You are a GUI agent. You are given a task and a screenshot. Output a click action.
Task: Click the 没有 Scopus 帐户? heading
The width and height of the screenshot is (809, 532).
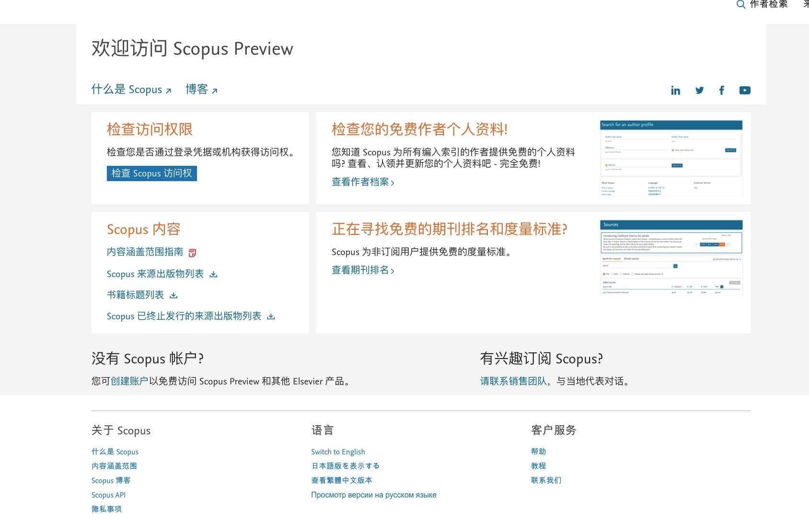point(148,359)
